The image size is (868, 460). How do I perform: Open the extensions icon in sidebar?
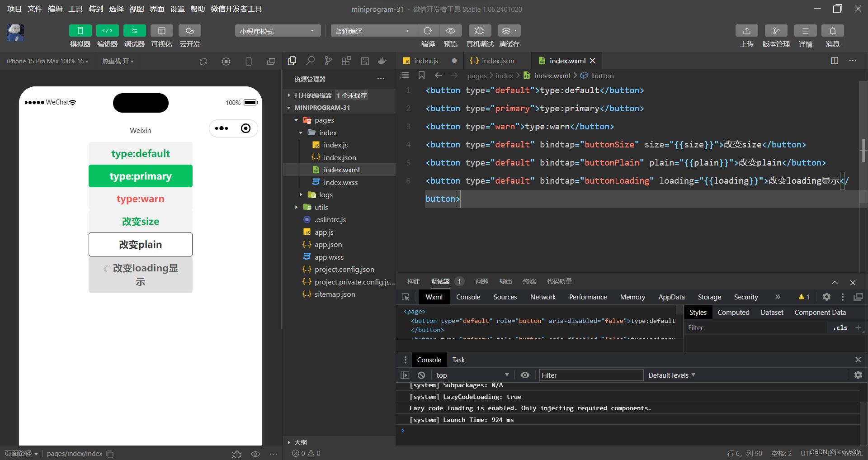click(x=346, y=61)
